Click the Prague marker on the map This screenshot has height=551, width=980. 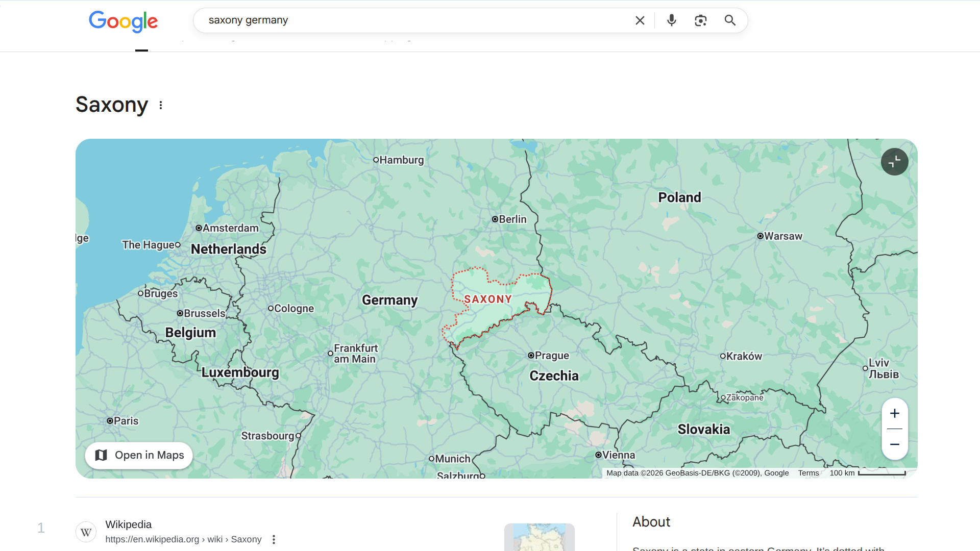click(x=531, y=356)
